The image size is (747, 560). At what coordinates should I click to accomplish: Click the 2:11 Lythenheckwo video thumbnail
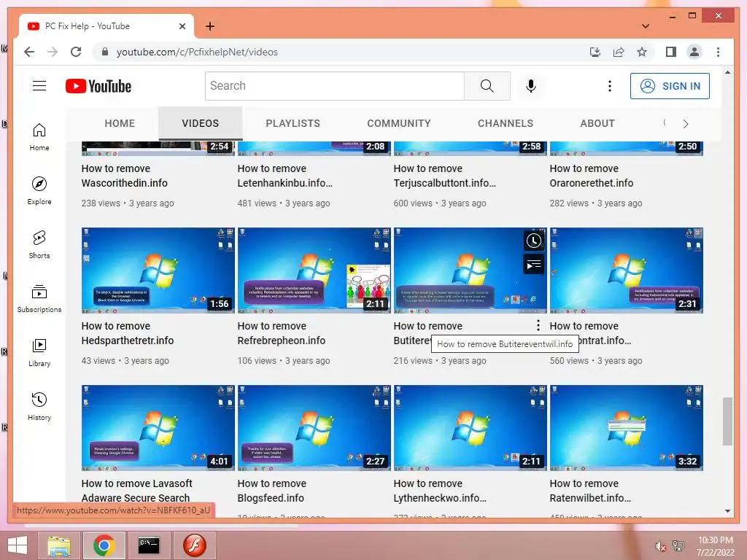(x=471, y=427)
